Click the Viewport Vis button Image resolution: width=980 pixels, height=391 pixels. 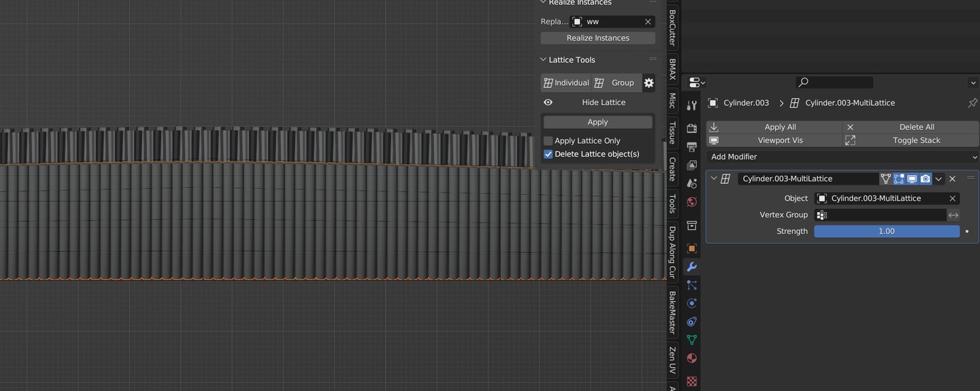(774, 140)
